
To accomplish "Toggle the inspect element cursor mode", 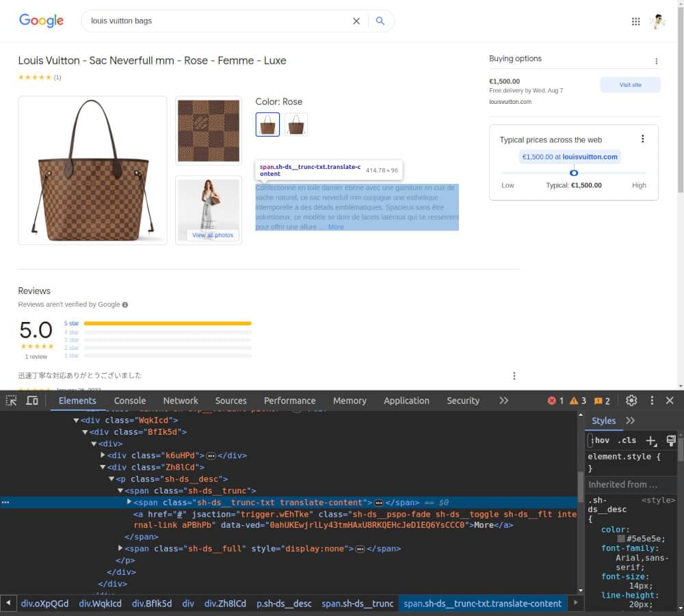I will [x=11, y=401].
